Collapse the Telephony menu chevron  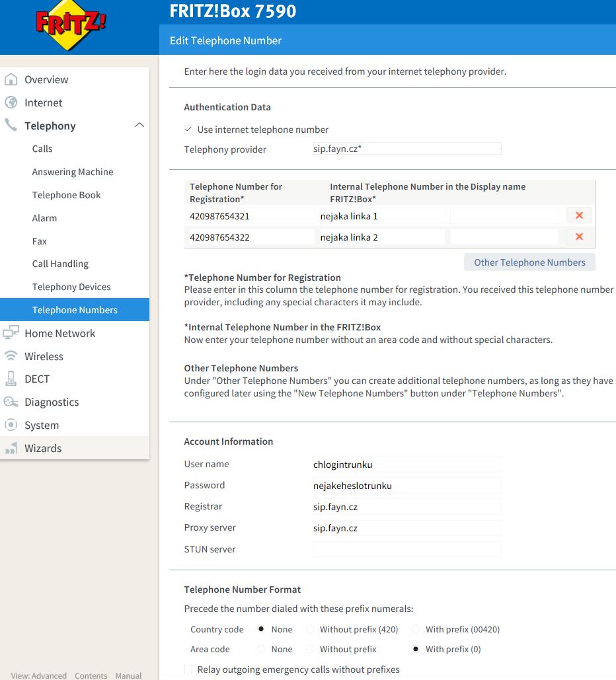[139, 125]
